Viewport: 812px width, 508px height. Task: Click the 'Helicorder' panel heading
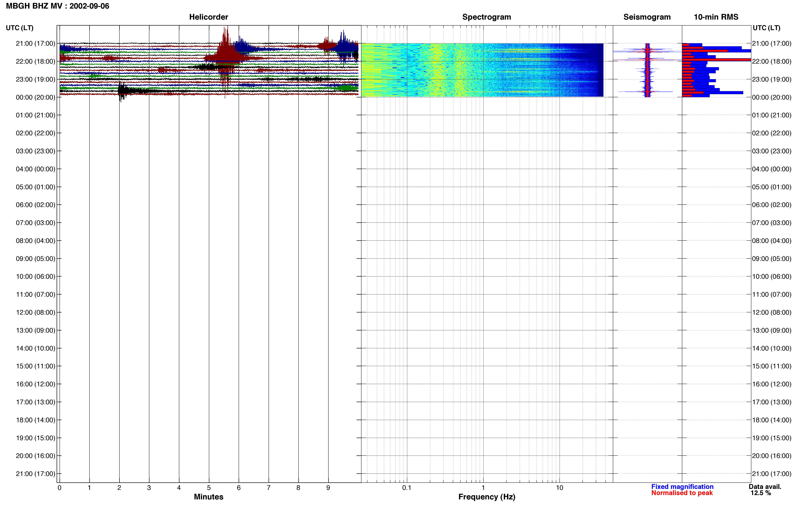[x=209, y=17]
